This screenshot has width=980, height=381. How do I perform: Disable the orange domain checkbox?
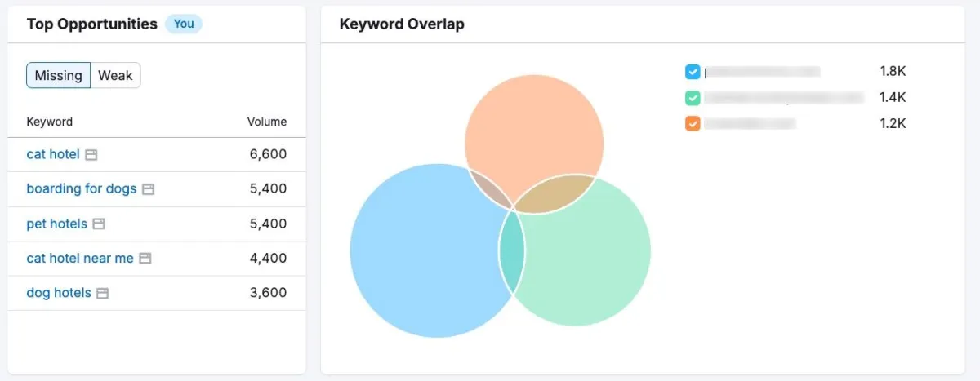(x=693, y=124)
